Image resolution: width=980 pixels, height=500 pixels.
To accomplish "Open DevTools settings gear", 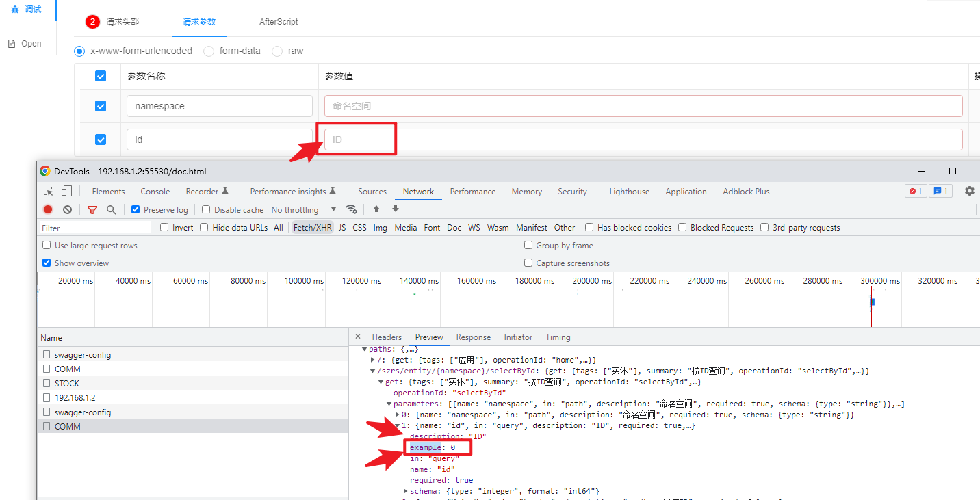I will pos(970,191).
